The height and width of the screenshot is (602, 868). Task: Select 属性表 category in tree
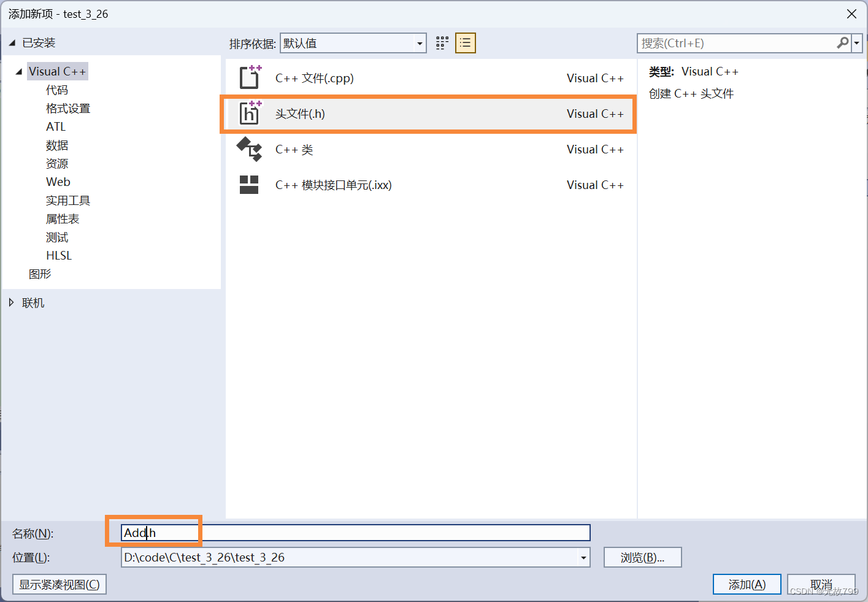[x=63, y=218]
